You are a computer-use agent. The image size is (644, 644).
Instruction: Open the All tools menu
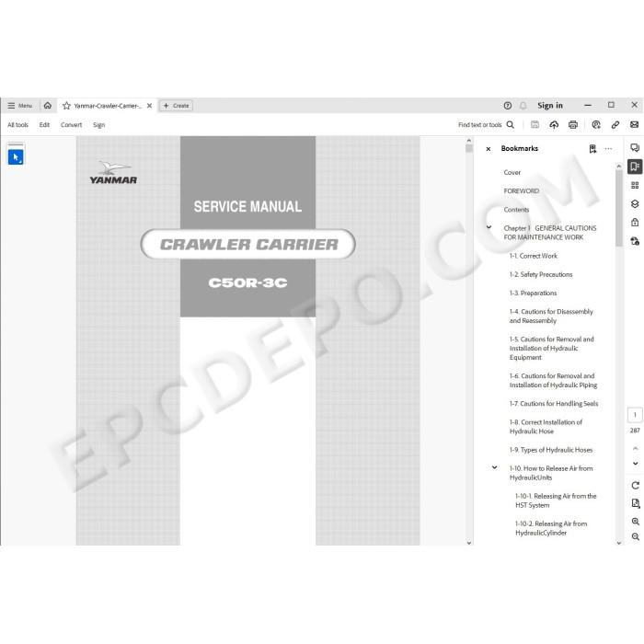point(17,125)
